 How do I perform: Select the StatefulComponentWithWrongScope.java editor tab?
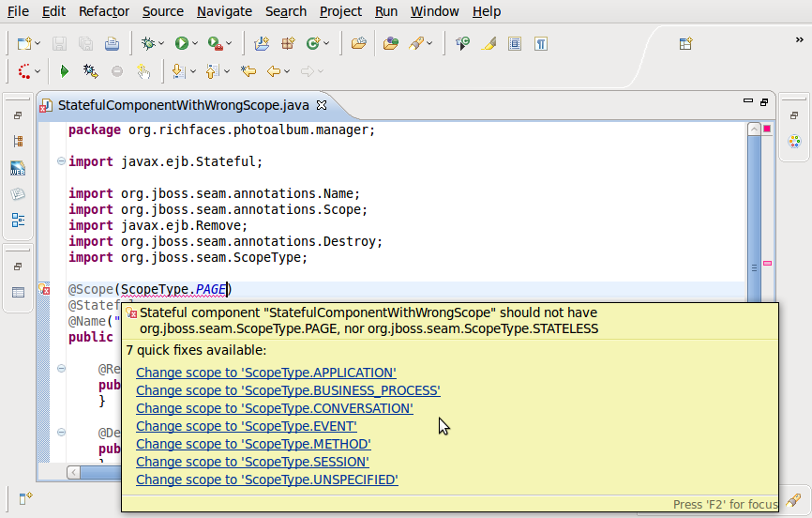(183, 106)
